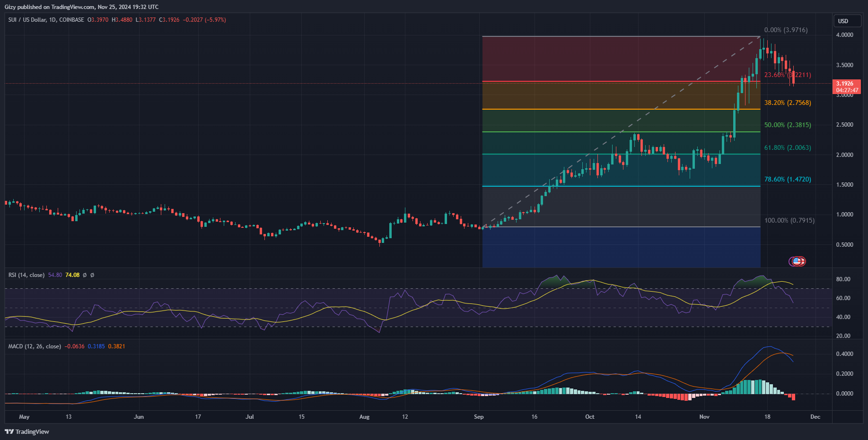Select the Fib 0.00% (3.9716) level label
This screenshot has width=868, height=440.
click(x=786, y=30)
